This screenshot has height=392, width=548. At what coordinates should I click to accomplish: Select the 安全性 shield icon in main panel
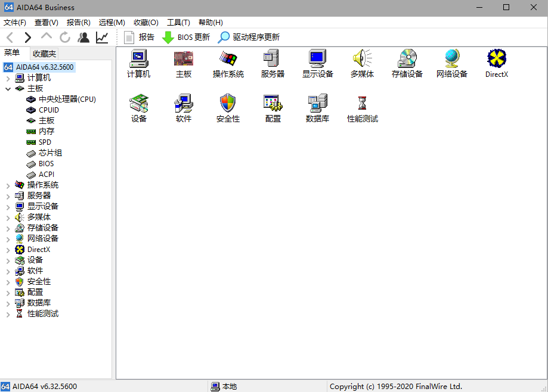click(228, 104)
